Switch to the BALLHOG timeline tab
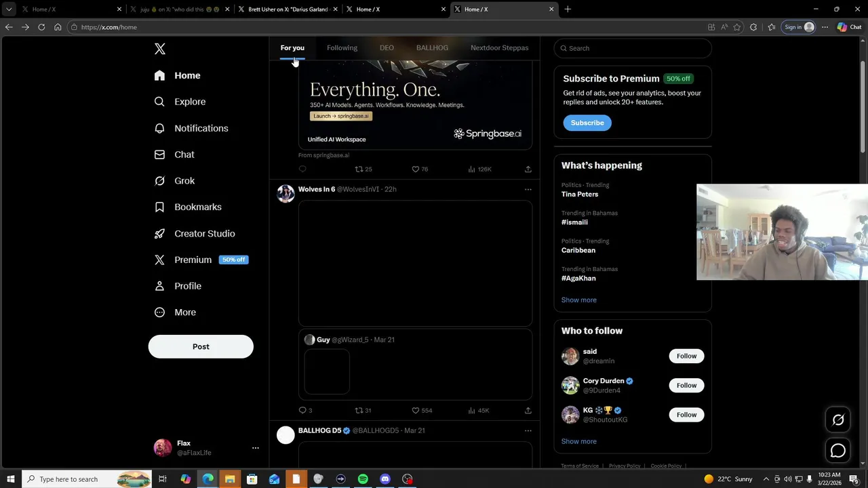This screenshot has width=868, height=488. 432,47
